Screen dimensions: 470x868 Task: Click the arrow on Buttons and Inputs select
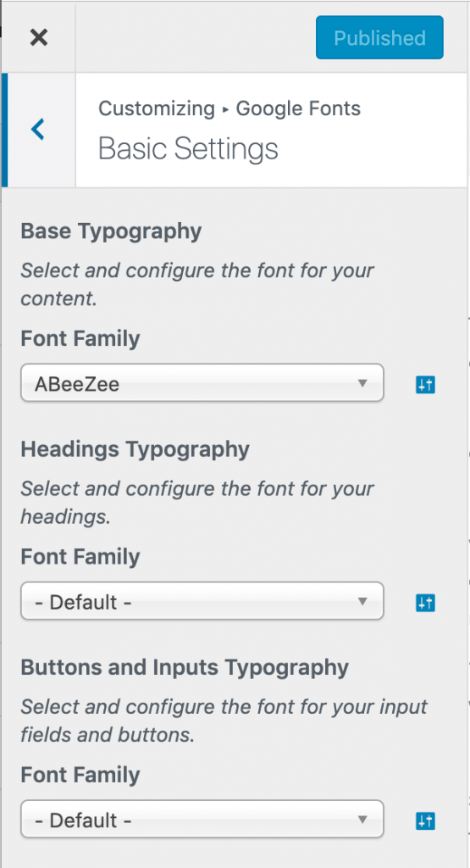coord(362,820)
